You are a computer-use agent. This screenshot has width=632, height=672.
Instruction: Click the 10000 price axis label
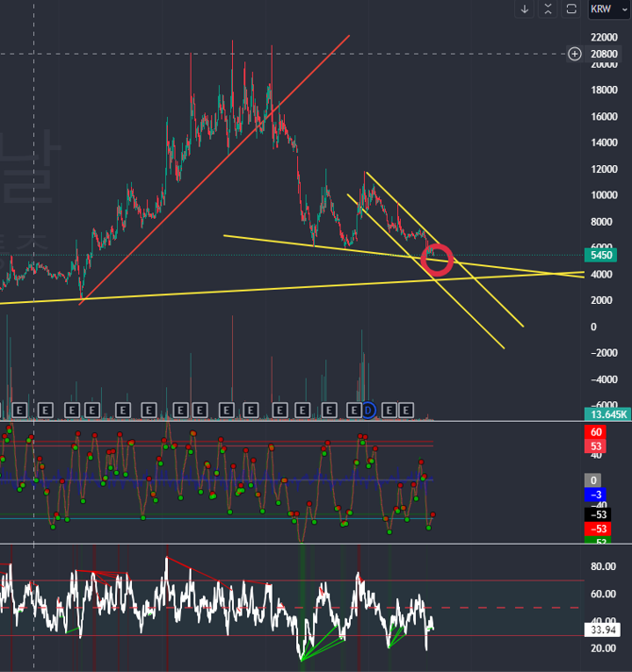point(604,195)
